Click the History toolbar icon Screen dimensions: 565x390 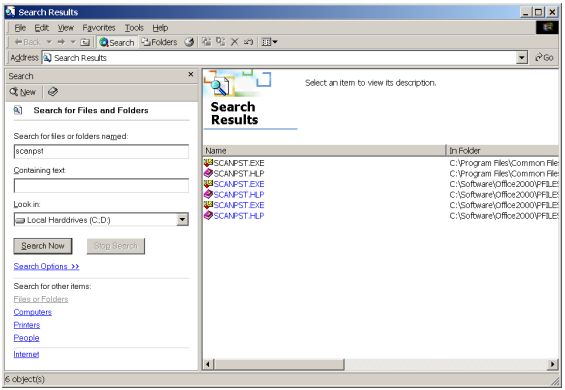point(189,42)
